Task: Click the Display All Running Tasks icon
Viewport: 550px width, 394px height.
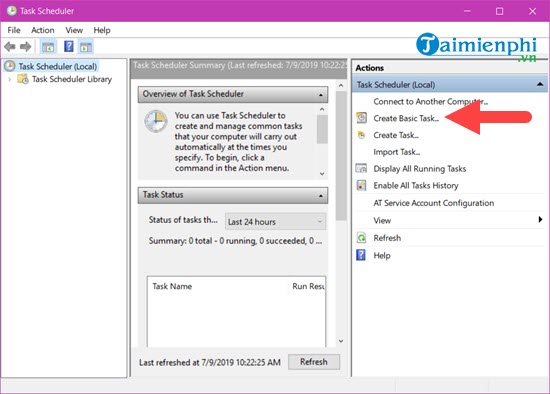Action: (x=361, y=168)
